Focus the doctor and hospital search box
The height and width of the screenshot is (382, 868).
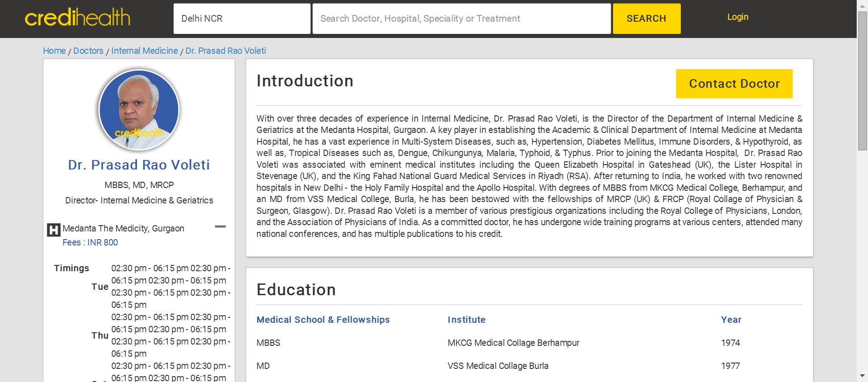point(461,19)
